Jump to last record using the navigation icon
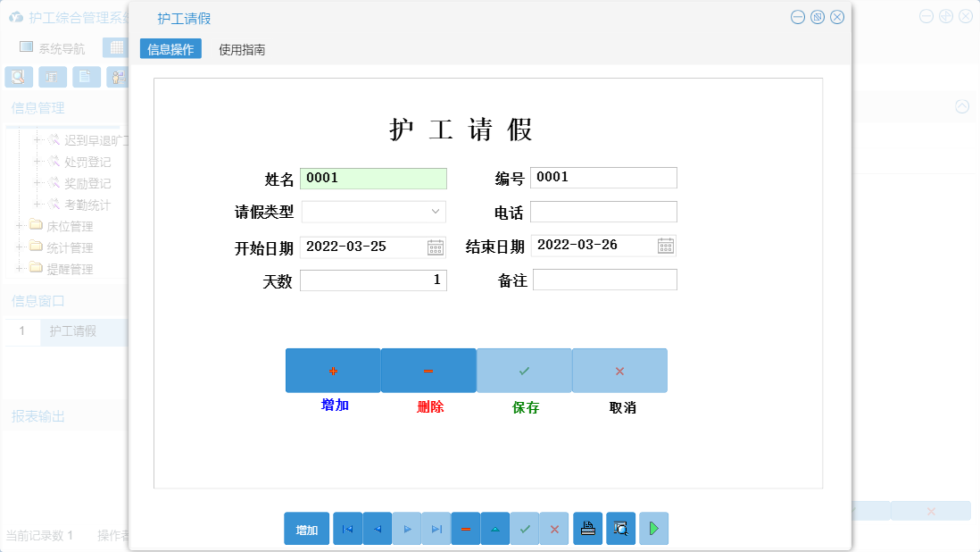 tap(436, 528)
